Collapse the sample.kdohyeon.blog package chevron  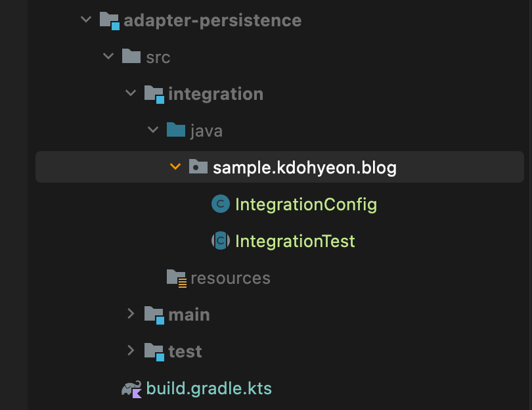pos(175,168)
